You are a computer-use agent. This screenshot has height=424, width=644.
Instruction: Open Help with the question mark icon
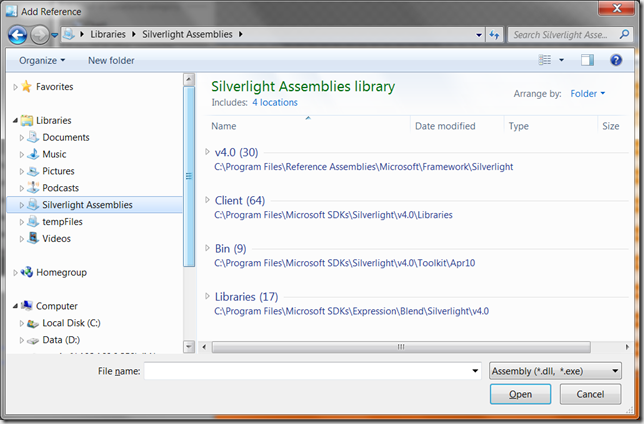(x=616, y=60)
